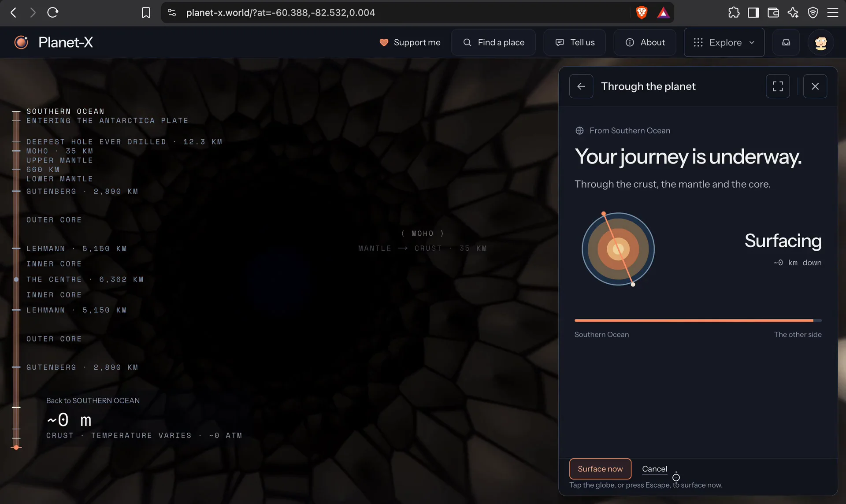Open Brave Shields lion icon
846x504 pixels.
642,13
